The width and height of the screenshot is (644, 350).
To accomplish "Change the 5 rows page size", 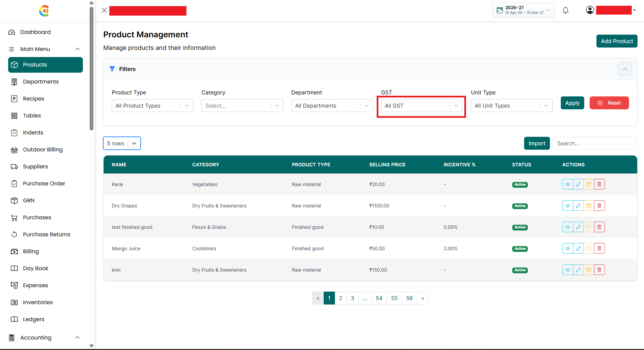I will click(122, 143).
